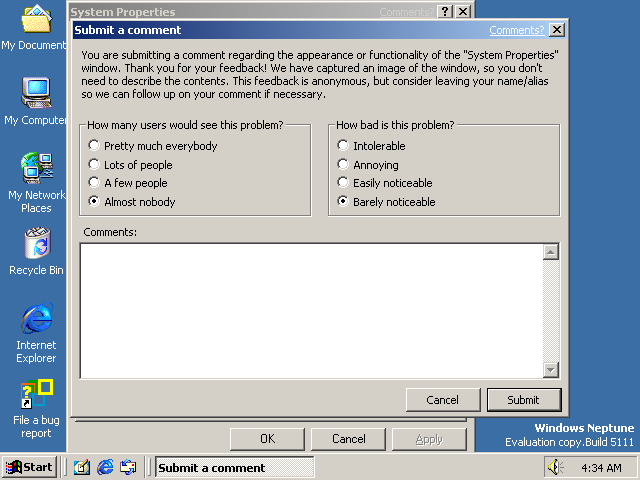Screen dimensions: 640x480
Task: Click the volume speaker tray icon
Action: pyautogui.click(x=555, y=467)
